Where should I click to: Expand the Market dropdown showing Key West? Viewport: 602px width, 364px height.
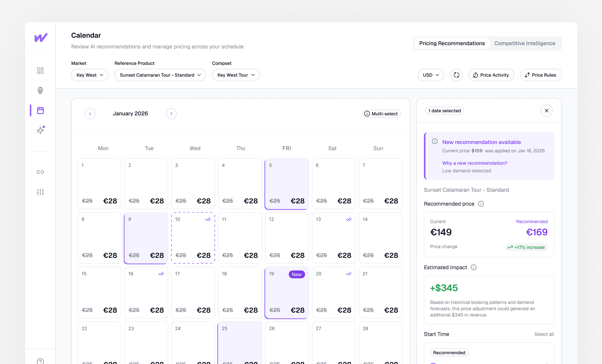tap(90, 75)
